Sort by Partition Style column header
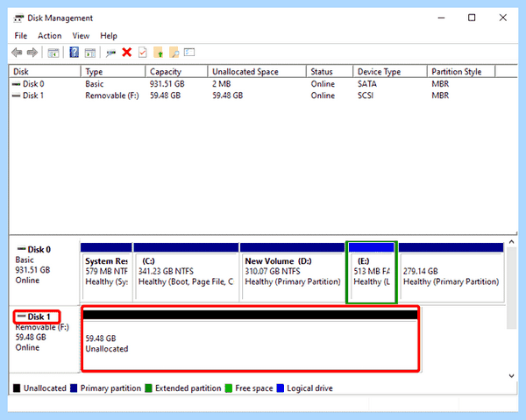 [x=461, y=71]
